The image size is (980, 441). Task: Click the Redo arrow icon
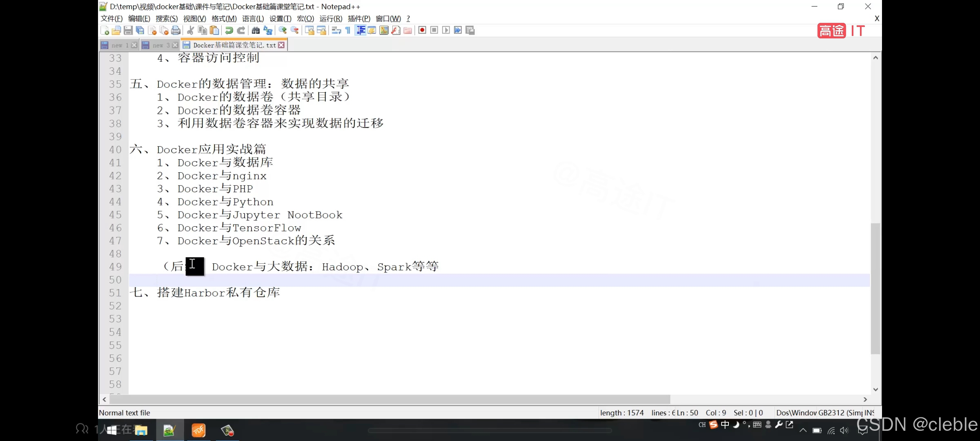click(x=241, y=31)
